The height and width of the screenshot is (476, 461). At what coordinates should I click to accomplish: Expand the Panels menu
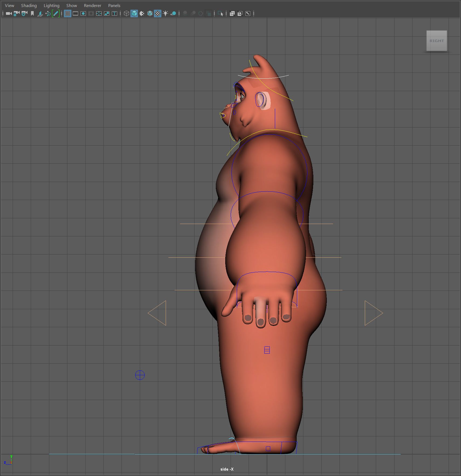(x=114, y=5)
